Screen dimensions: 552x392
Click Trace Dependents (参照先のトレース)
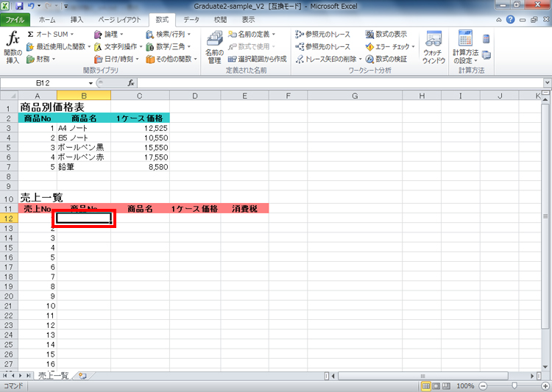pyautogui.click(x=323, y=46)
